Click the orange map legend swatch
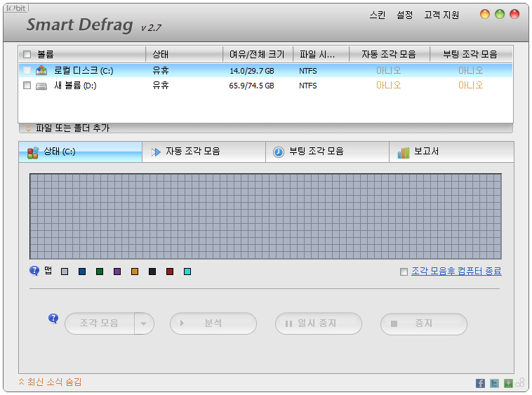 coord(135,272)
